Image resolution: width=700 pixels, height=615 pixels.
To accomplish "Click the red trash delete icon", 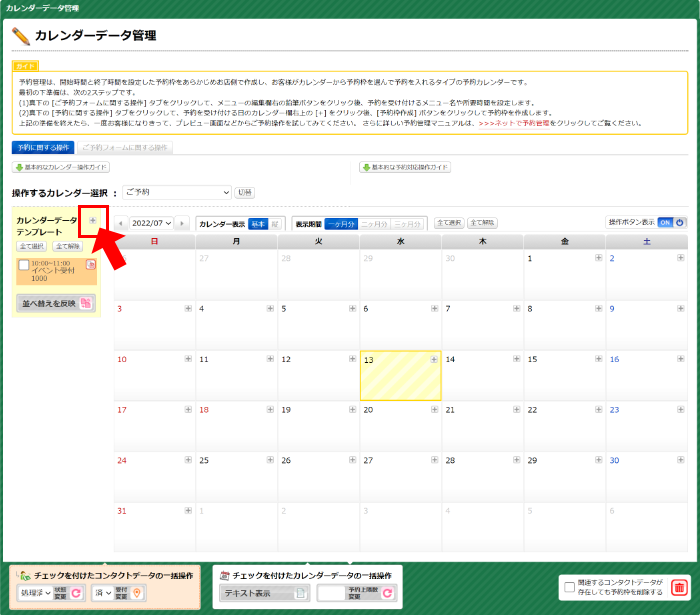I will tap(679, 588).
